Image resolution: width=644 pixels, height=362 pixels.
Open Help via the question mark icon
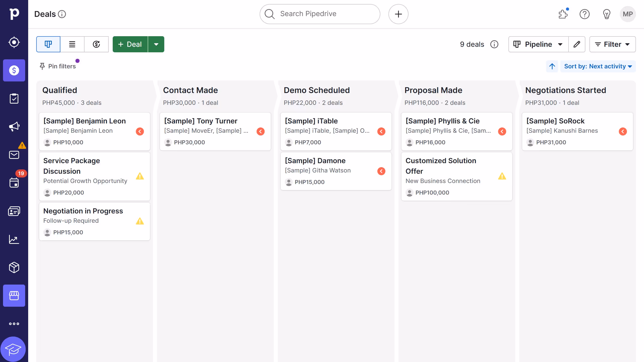click(585, 14)
